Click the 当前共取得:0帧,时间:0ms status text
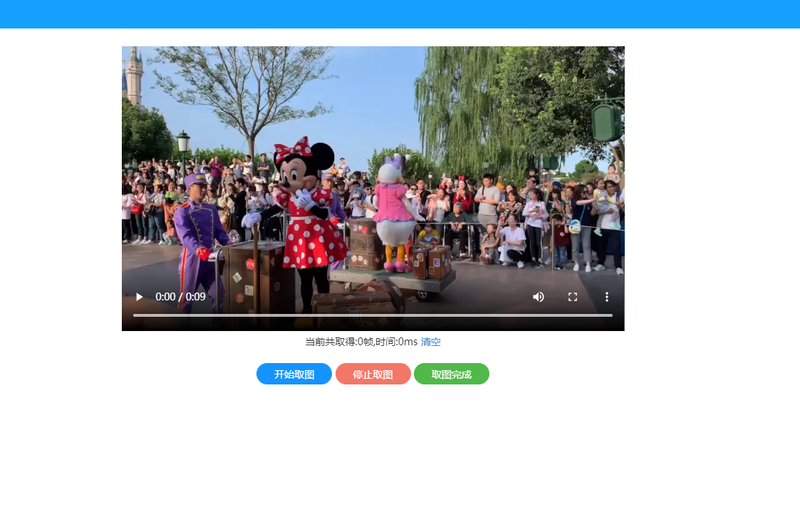800x509 pixels. [x=361, y=342]
